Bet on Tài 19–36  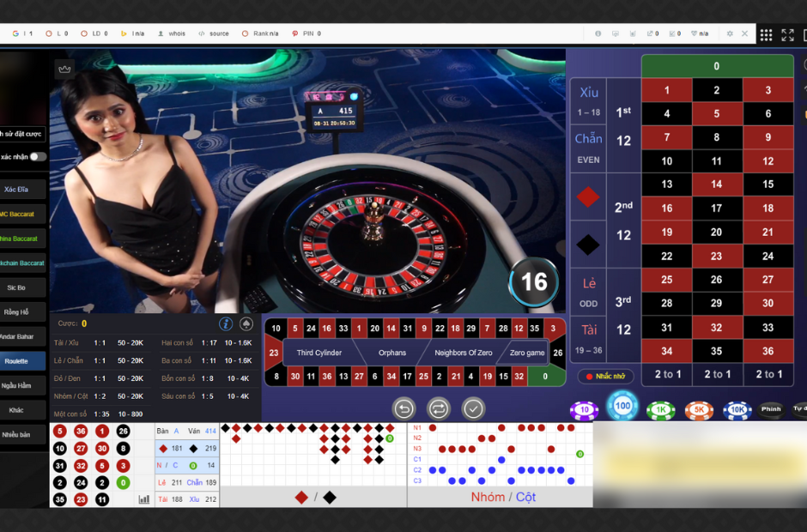(x=588, y=339)
